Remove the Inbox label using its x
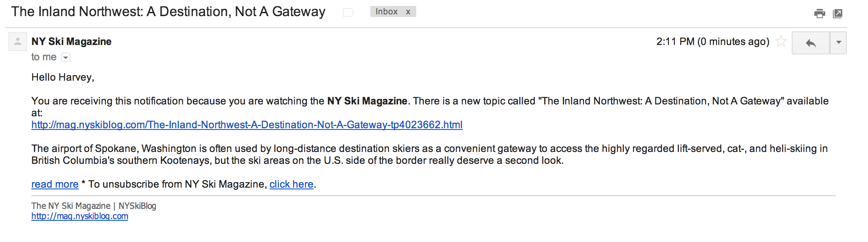868x242 pixels. [408, 12]
